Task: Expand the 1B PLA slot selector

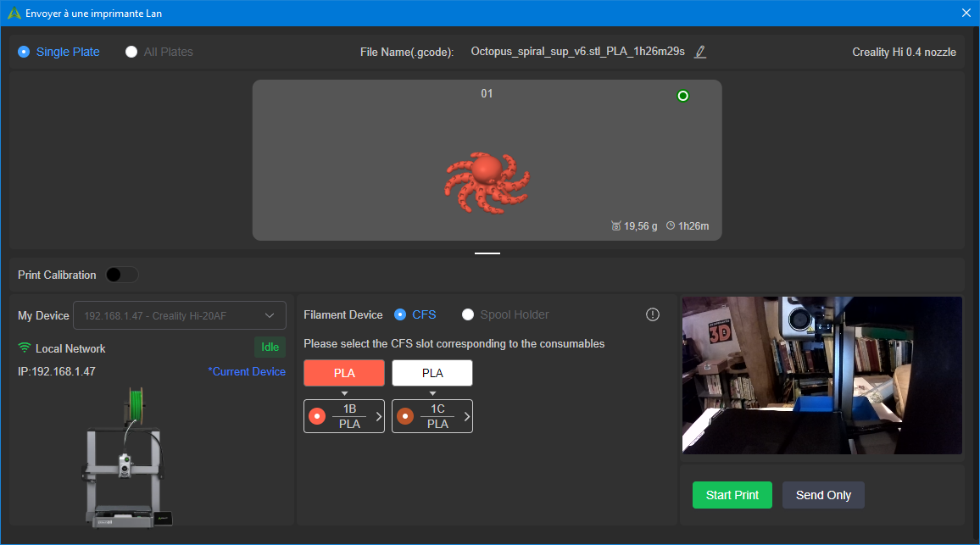Action: (x=343, y=416)
